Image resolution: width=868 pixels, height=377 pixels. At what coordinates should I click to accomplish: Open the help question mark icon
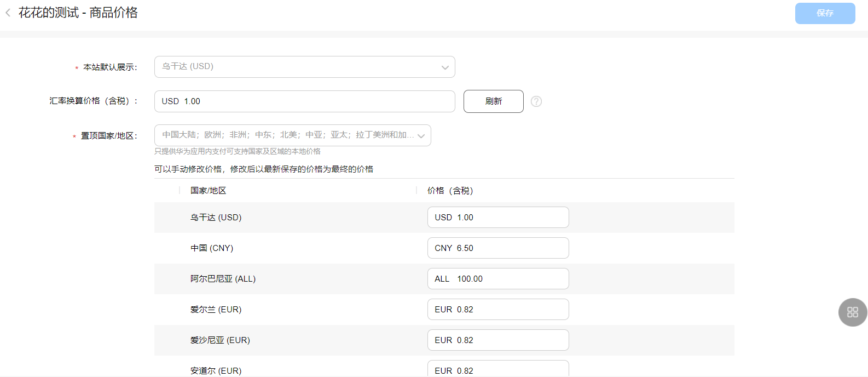(536, 101)
